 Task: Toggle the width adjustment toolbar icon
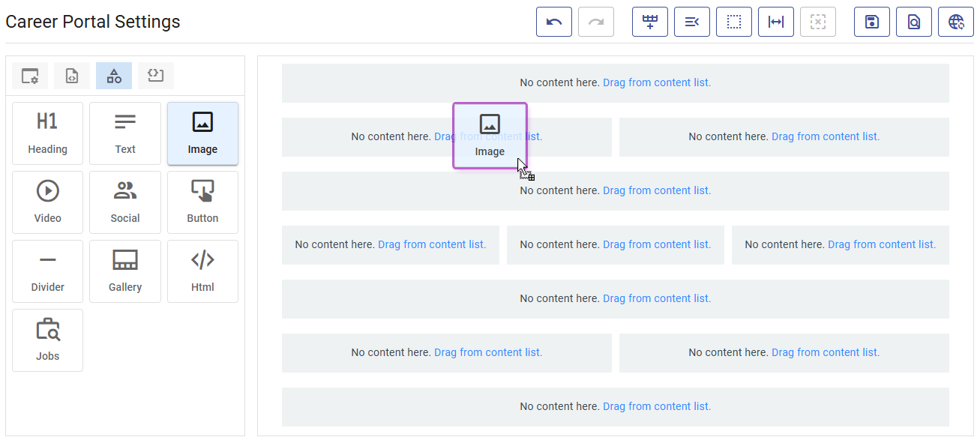(775, 22)
